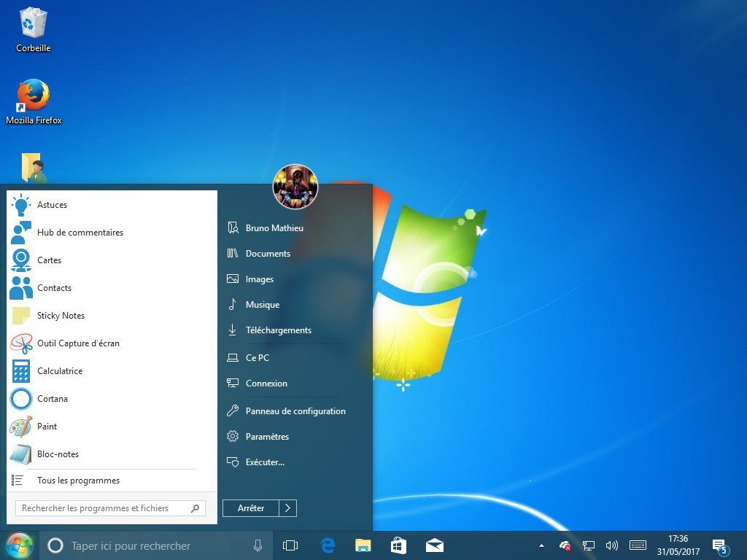
Task: Launch Cartes map app icon
Action: [x=21, y=260]
